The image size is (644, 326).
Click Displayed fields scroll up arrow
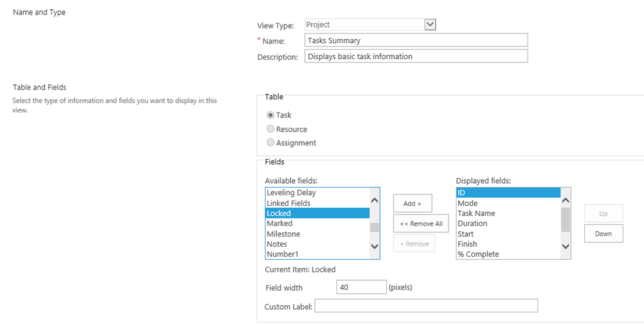[x=565, y=201]
